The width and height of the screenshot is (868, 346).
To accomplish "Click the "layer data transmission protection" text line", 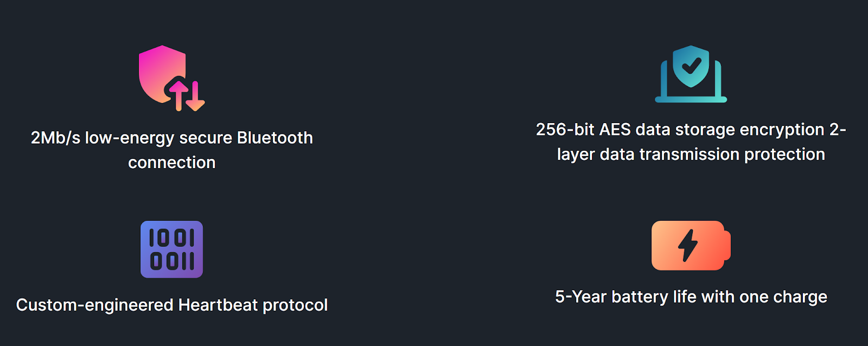I will [691, 154].
